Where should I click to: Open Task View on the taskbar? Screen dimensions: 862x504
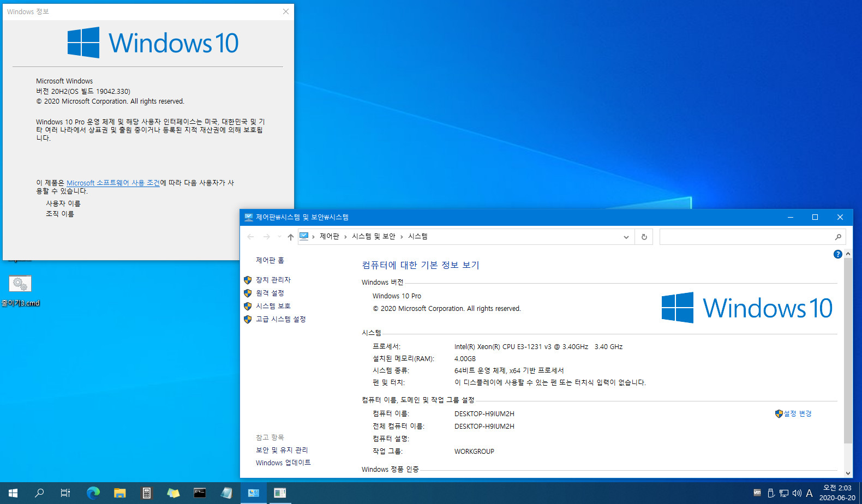(65, 493)
